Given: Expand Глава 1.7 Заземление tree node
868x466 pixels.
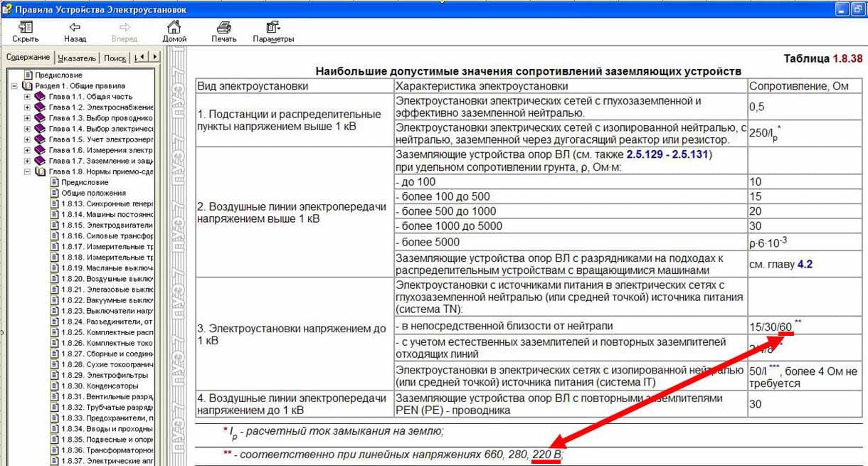Looking at the screenshot, I should pyautogui.click(x=28, y=161).
